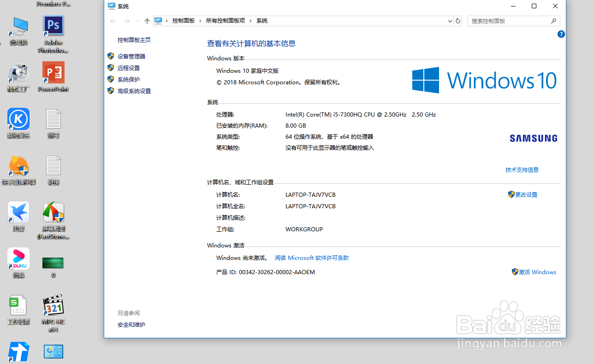This screenshot has width=594, height=364.
Task: Expand the address bar history dropdown
Action: (450, 21)
